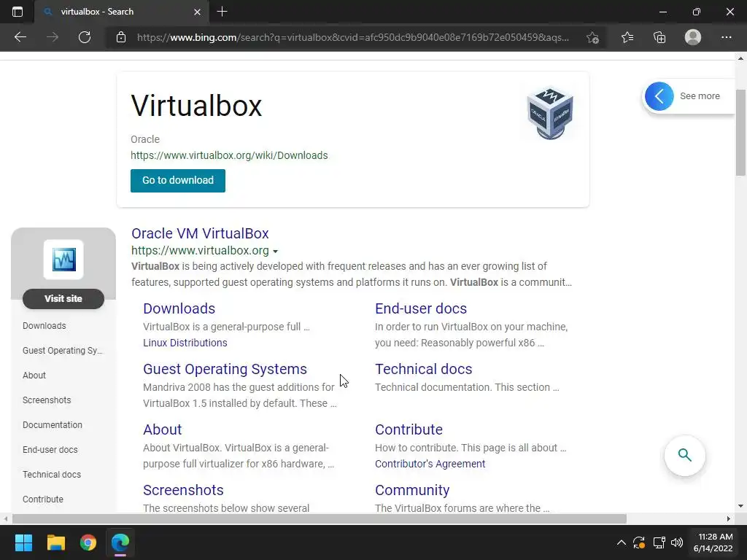Show hidden system tray icons chevron
The image size is (747, 560).
pyautogui.click(x=622, y=542)
